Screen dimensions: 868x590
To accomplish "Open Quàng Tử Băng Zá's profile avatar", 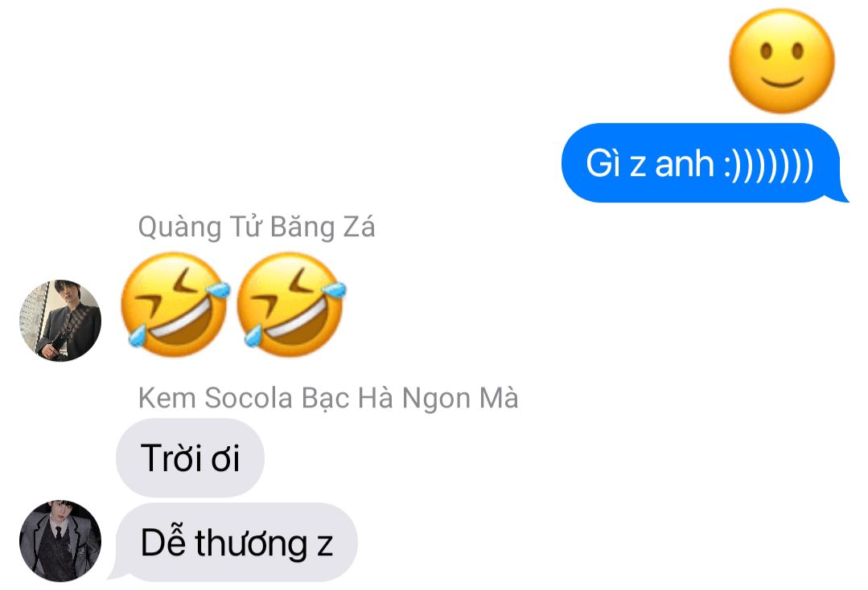I will click(60, 321).
